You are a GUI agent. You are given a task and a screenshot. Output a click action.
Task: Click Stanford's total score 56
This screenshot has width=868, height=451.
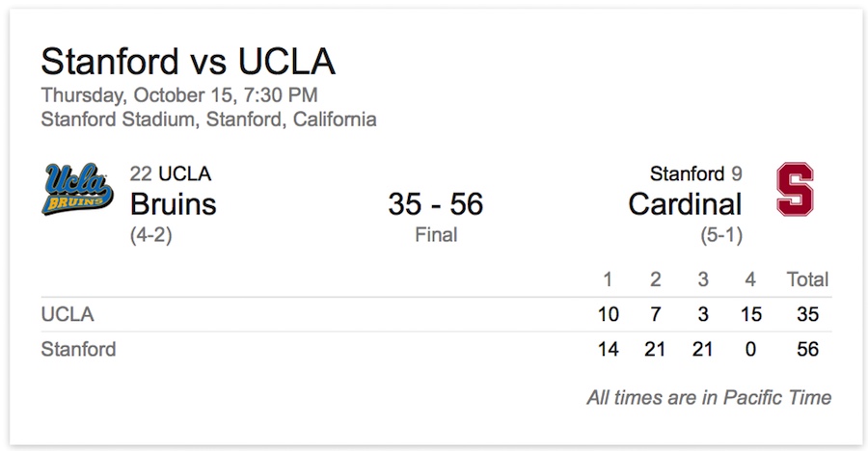click(x=807, y=349)
